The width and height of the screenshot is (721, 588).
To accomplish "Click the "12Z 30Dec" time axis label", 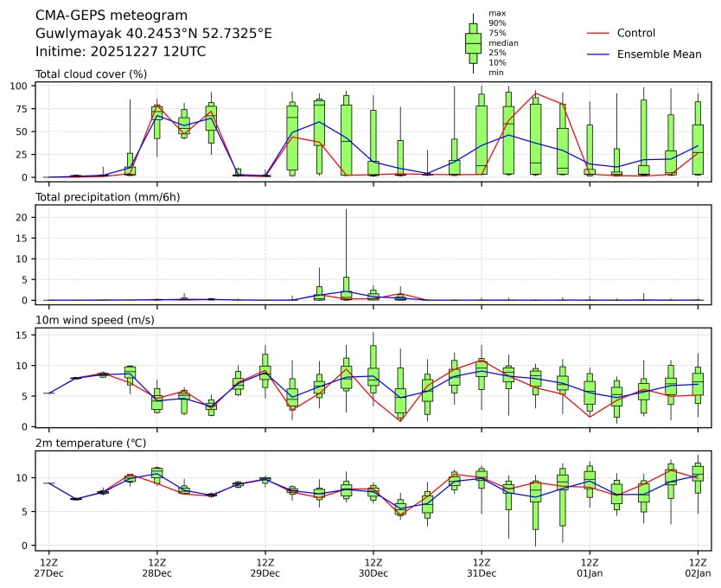I will [373, 567].
